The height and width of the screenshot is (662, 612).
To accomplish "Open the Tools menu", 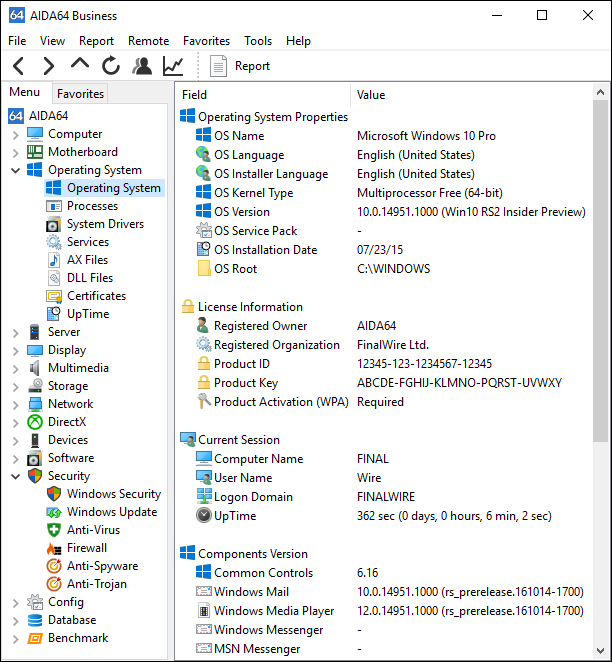I will point(258,41).
